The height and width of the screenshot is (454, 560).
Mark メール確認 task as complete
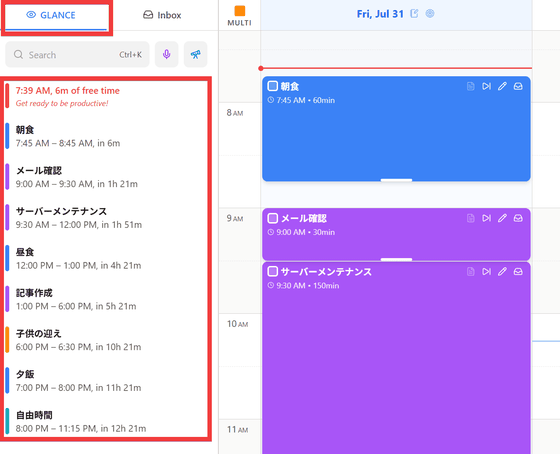[272, 218]
